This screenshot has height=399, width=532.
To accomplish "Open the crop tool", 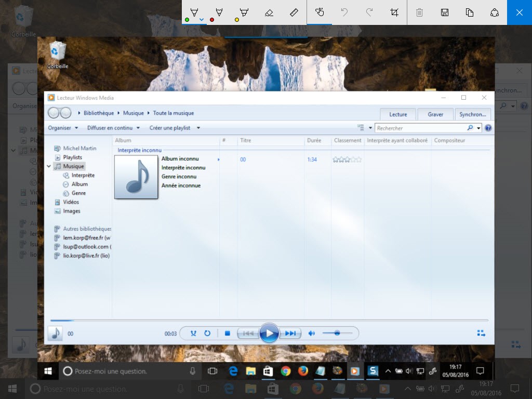I will coord(394,12).
